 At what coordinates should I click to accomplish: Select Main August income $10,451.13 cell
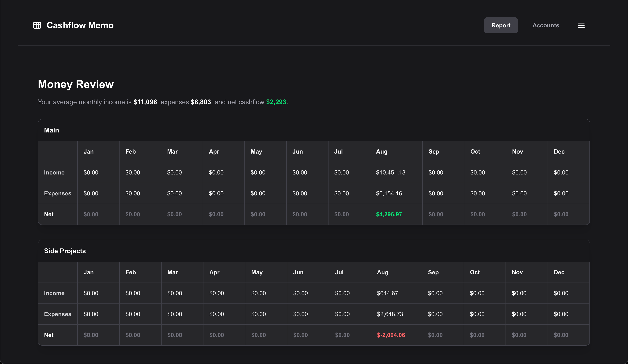[x=391, y=172]
